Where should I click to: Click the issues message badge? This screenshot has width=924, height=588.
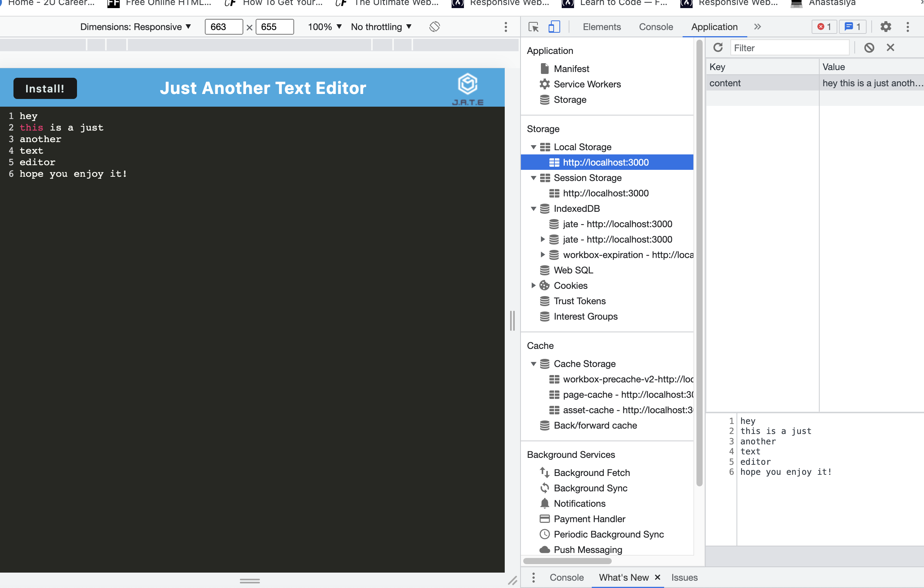click(x=852, y=27)
